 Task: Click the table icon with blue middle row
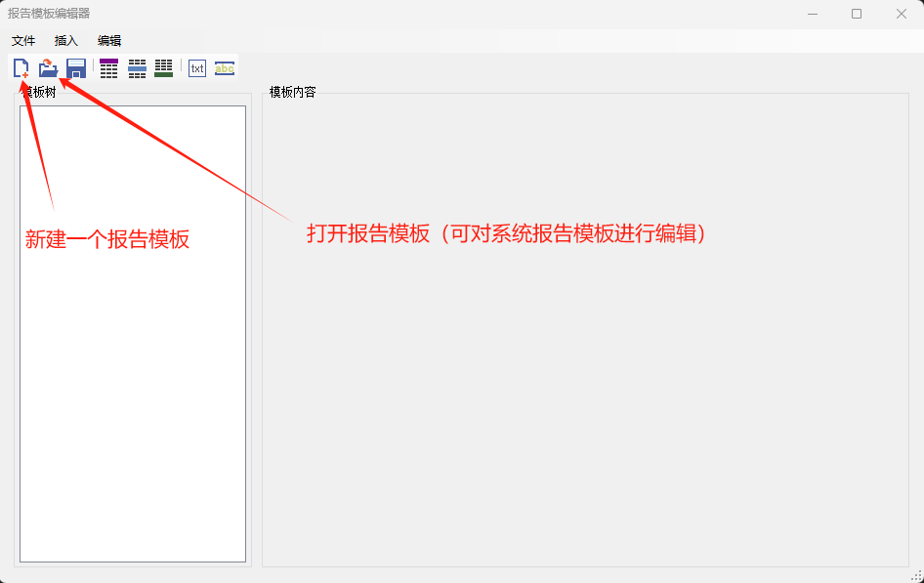[x=137, y=68]
